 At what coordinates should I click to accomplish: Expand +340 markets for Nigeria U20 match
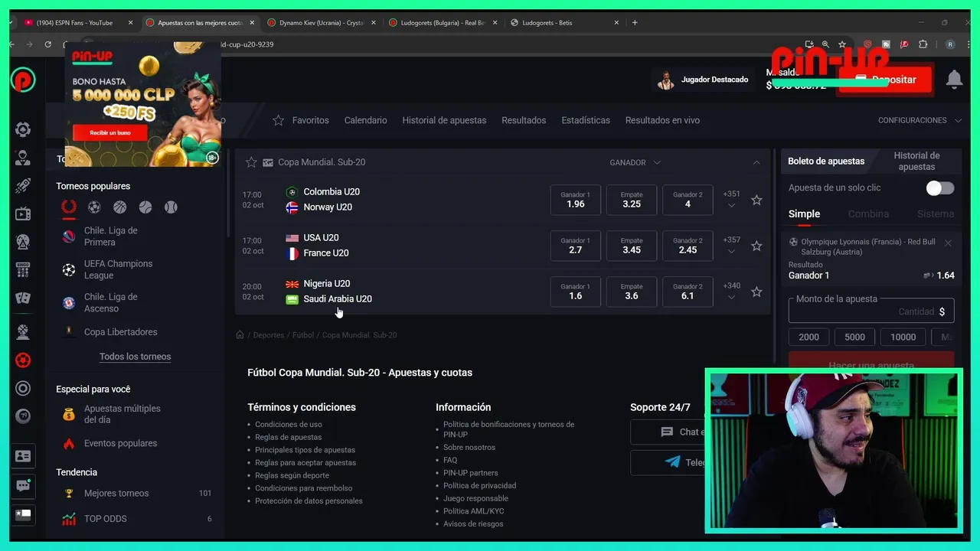(x=731, y=292)
